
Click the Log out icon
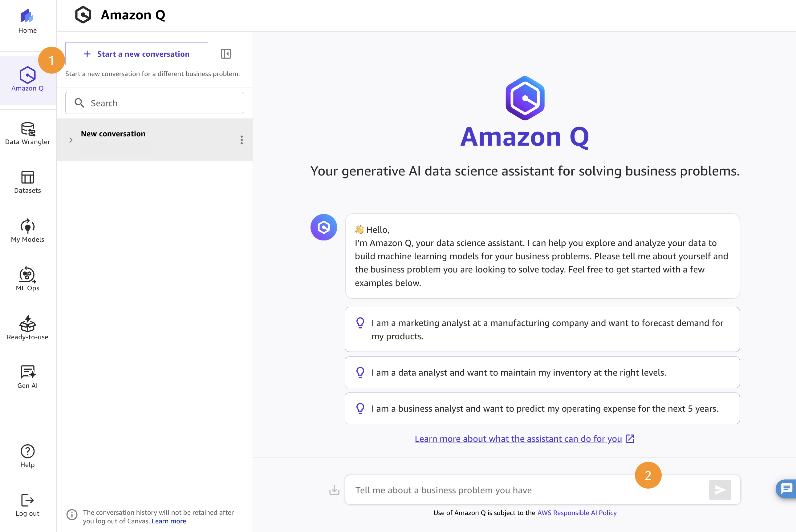[27, 500]
